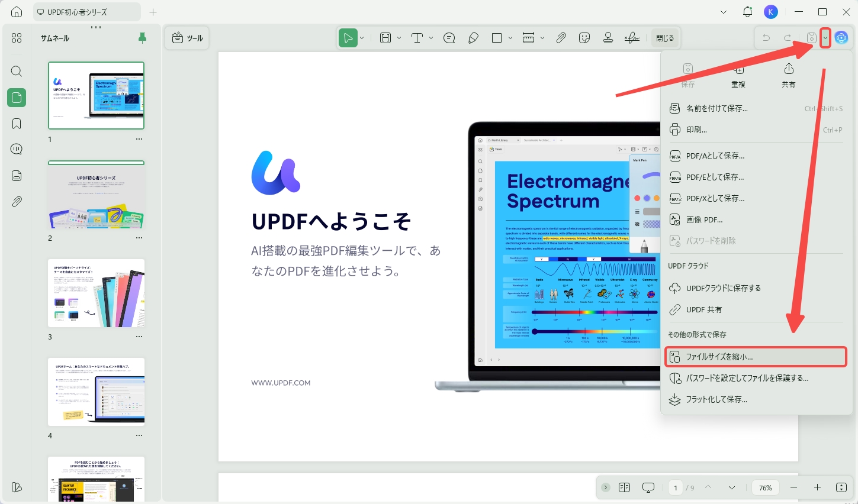Select the pencil drawing tool

pos(473,38)
